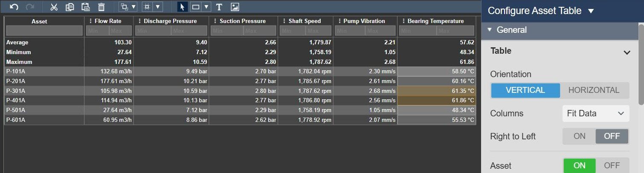Open Configure Asset Table dropdown

[591, 11]
